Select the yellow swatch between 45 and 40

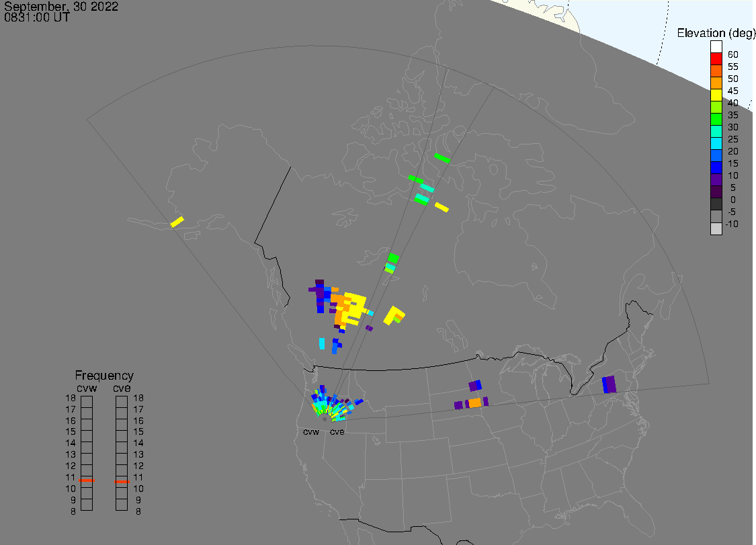(716, 95)
